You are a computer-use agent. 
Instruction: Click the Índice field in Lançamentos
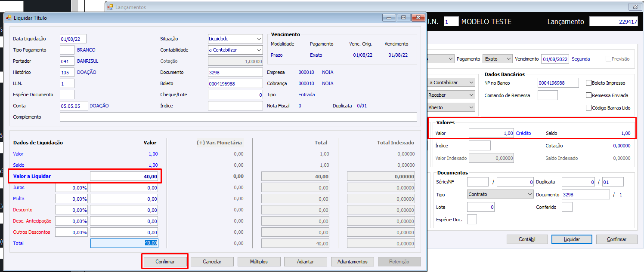point(480,146)
